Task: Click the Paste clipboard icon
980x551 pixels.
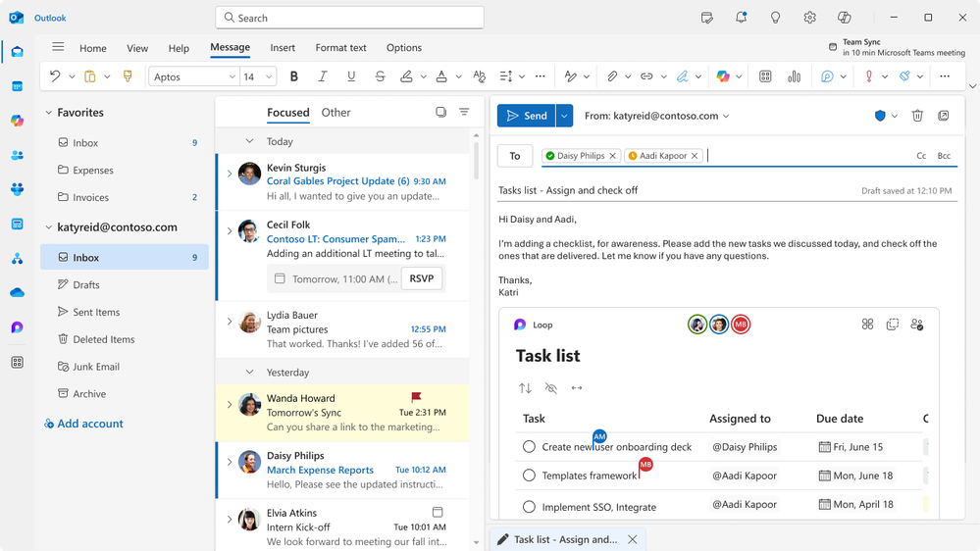Action: [x=90, y=76]
